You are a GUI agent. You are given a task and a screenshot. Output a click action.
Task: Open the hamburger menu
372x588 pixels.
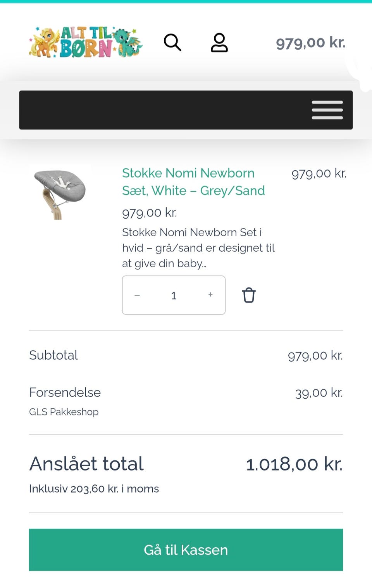click(x=327, y=110)
